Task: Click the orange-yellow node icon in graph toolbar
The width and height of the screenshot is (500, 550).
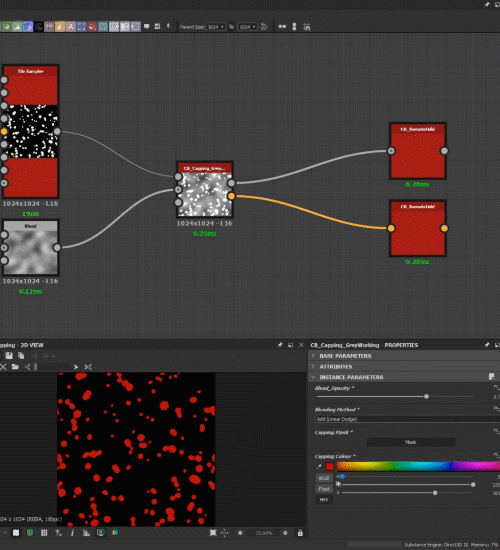Action: 60,27
